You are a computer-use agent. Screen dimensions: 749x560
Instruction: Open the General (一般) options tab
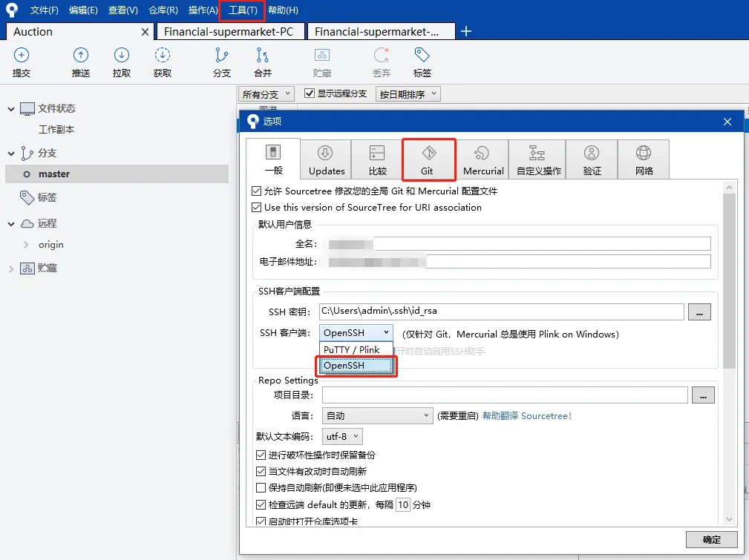click(273, 159)
